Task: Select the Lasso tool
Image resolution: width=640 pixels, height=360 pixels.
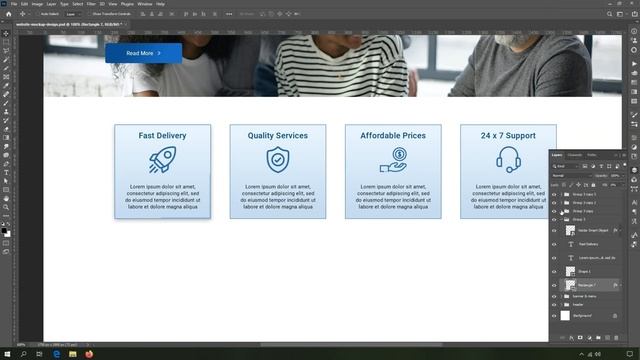Action: [x=6, y=51]
